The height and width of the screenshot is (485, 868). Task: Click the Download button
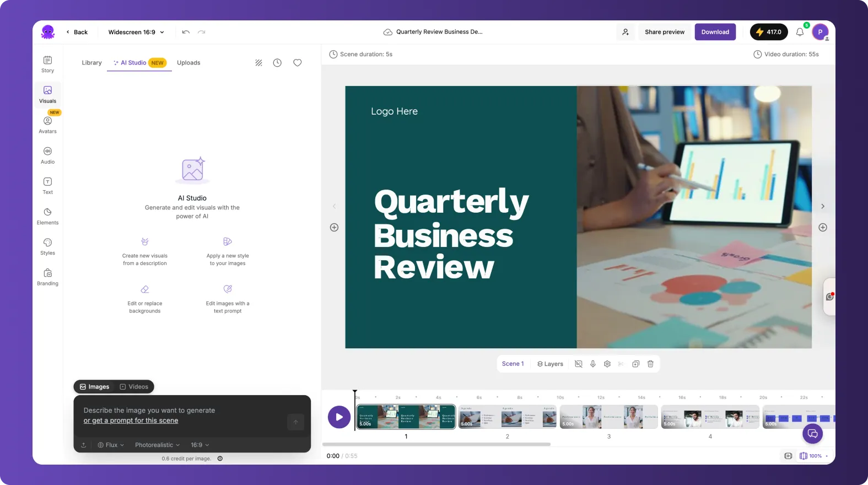715,32
